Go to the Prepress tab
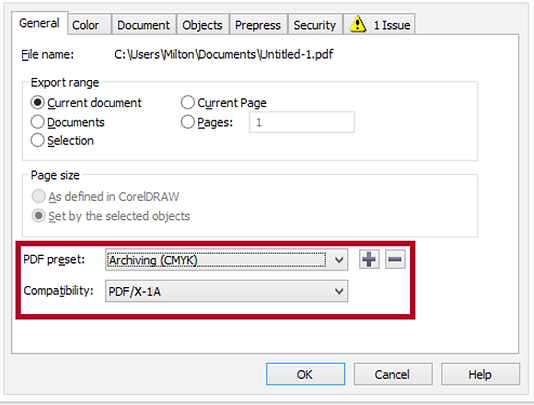 coord(258,25)
